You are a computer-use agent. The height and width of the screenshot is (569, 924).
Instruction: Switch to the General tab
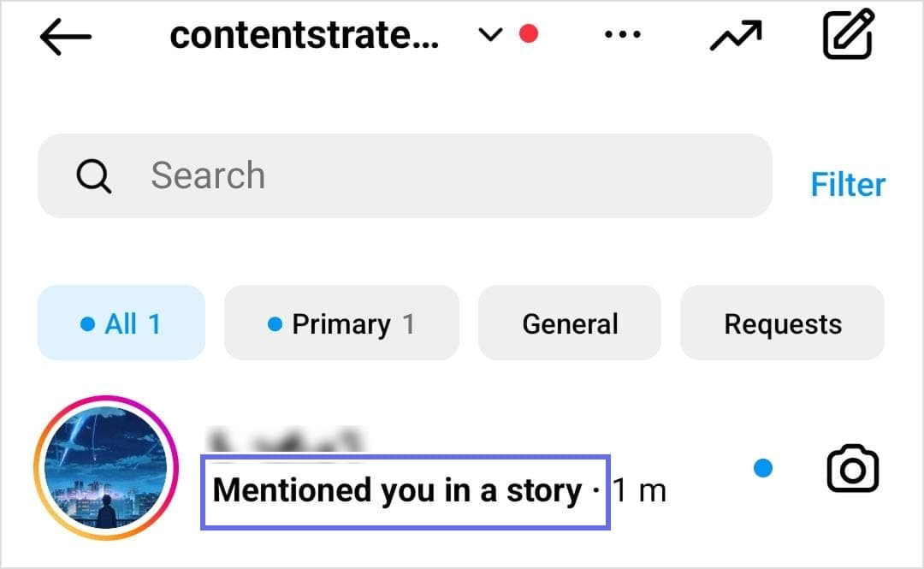coord(570,323)
